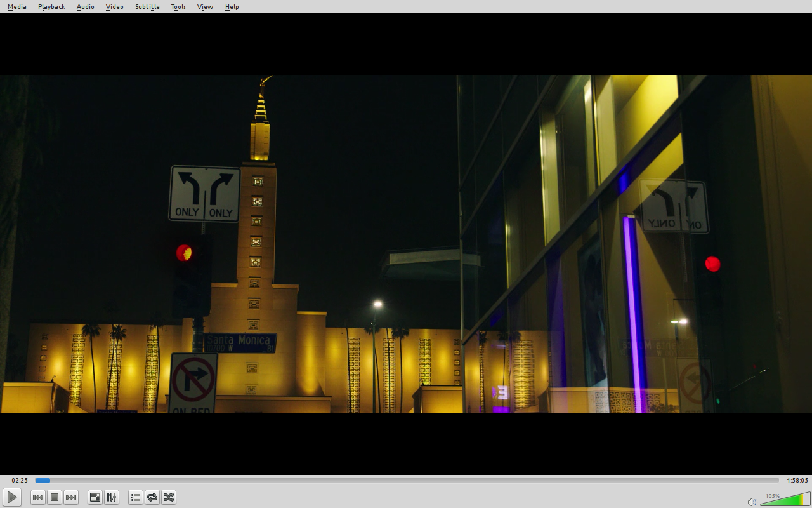Viewport: 812px width, 508px height.
Task: Stop playback with the stop button
Action: [55, 497]
